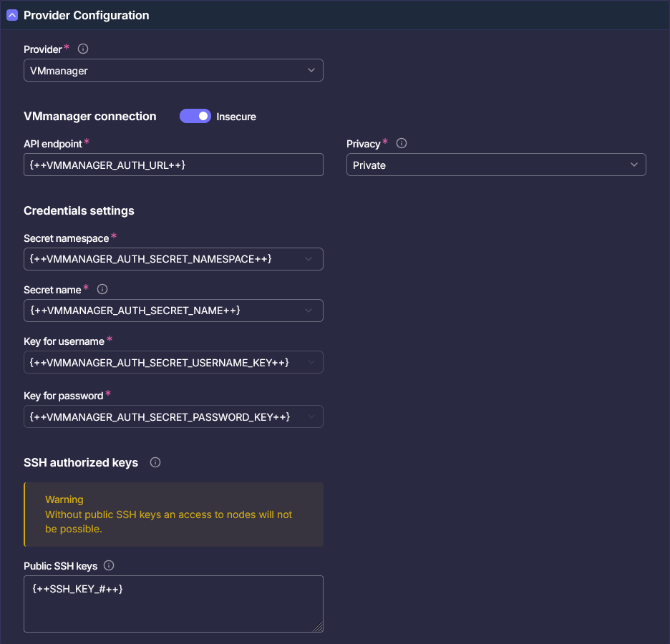
Task: Toggle the Insecure connection switch
Action: pos(195,116)
